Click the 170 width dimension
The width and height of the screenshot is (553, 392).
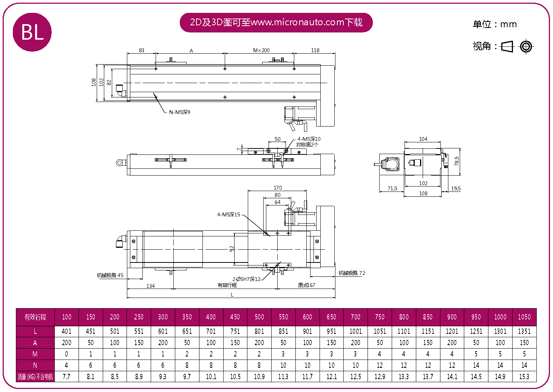278,188
